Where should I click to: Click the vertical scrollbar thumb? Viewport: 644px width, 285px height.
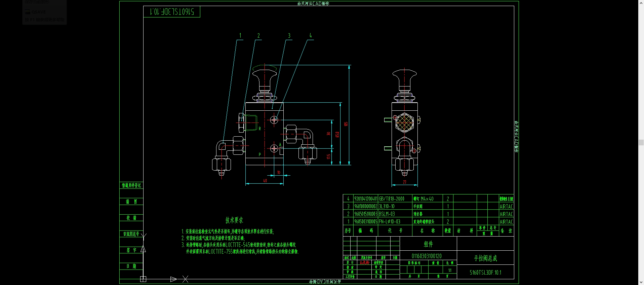pos(641,142)
